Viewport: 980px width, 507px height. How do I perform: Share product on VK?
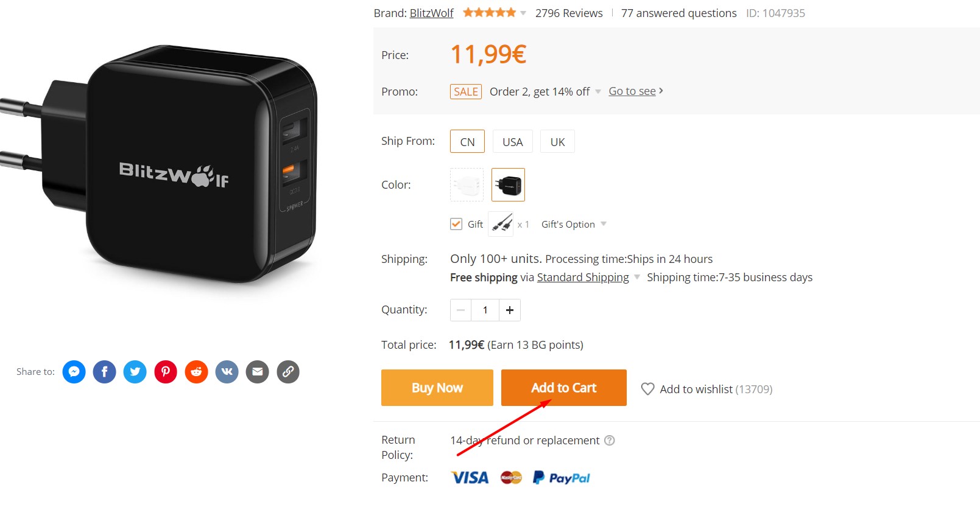[227, 372]
